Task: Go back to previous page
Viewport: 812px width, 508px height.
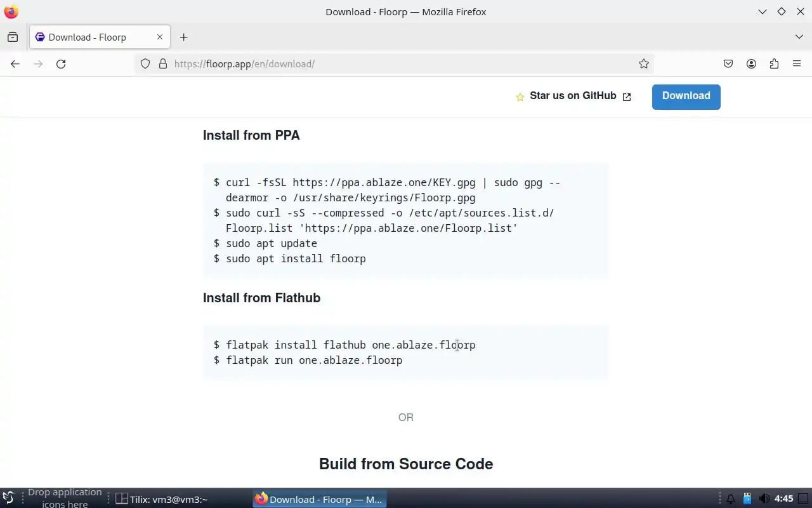Action: (15, 63)
